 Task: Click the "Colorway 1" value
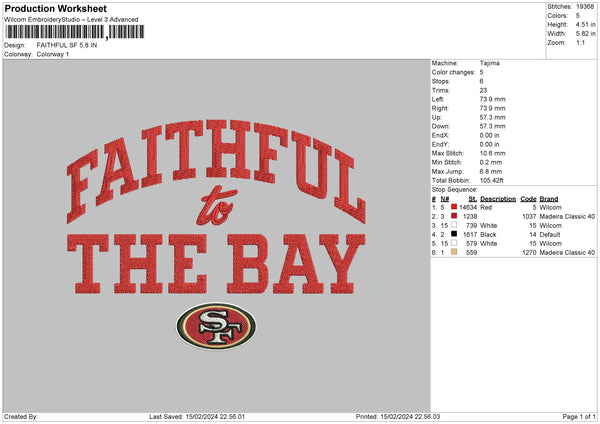tap(53, 54)
